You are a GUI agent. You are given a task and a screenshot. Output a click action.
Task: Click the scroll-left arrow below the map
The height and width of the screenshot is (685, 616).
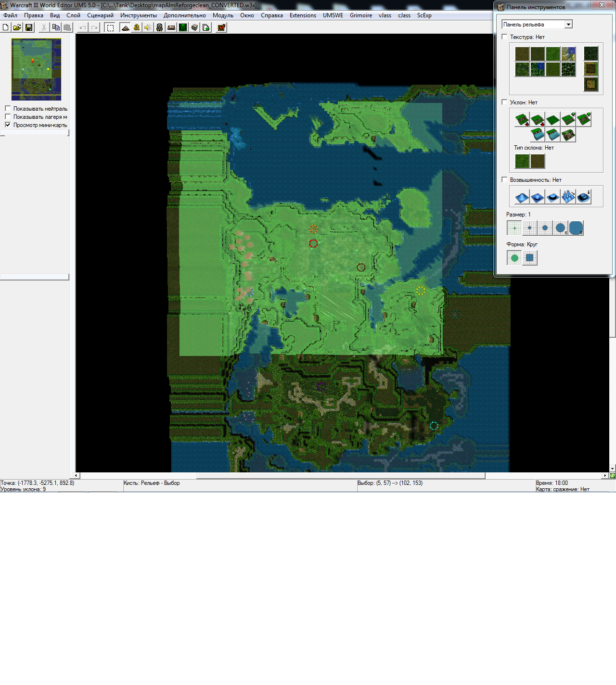(77, 476)
